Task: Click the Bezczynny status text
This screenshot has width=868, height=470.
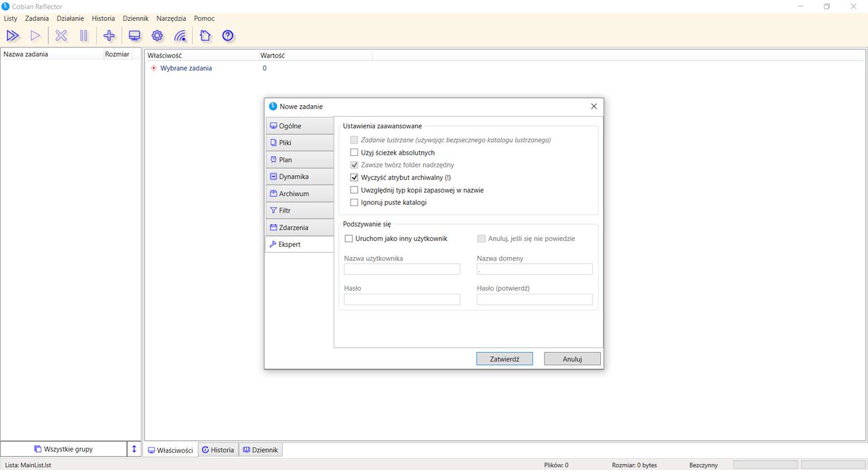Action: (x=703, y=465)
